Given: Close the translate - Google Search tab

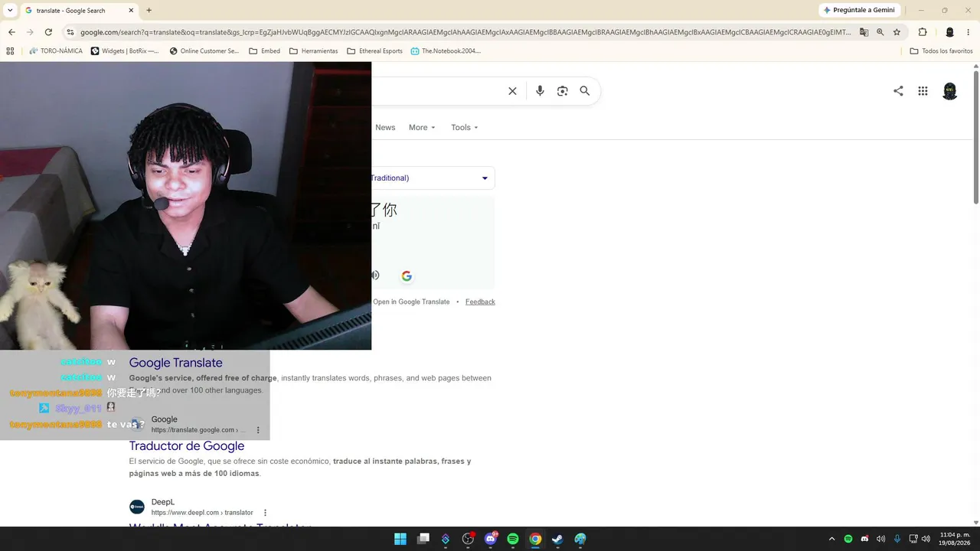Looking at the screenshot, I should (x=131, y=11).
